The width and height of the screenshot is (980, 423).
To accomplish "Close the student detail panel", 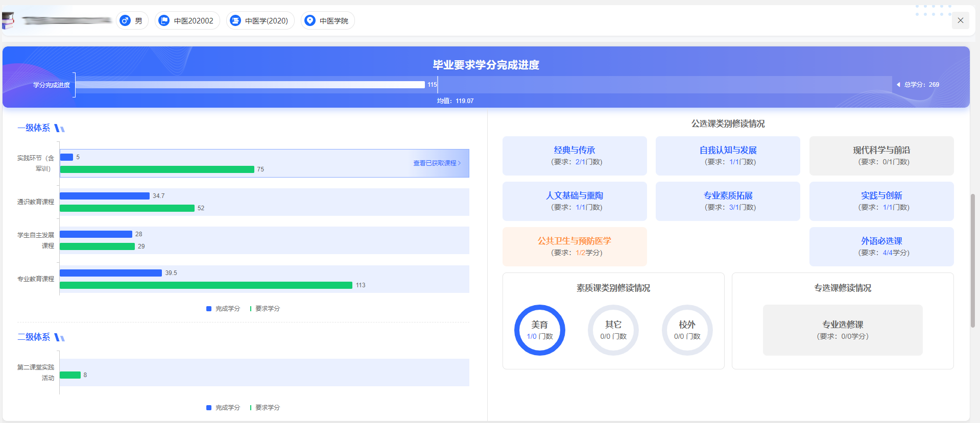I will point(960,20).
